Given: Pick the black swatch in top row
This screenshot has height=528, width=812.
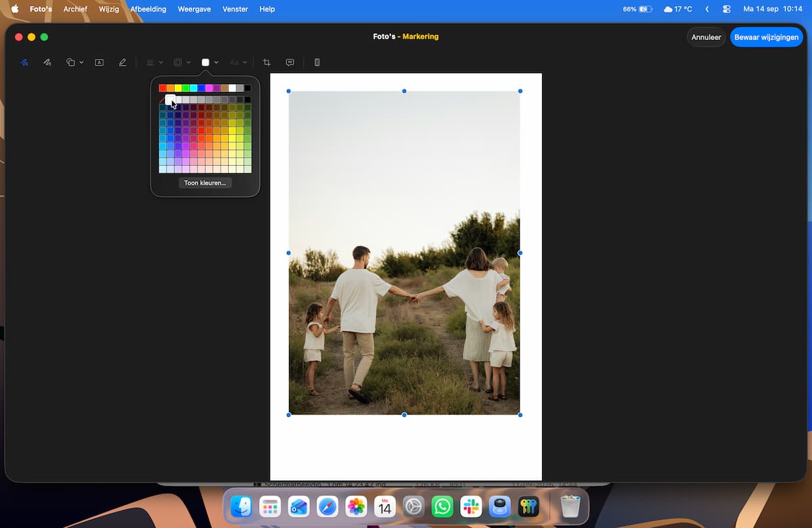Looking at the screenshot, I should [x=248, y=88].
